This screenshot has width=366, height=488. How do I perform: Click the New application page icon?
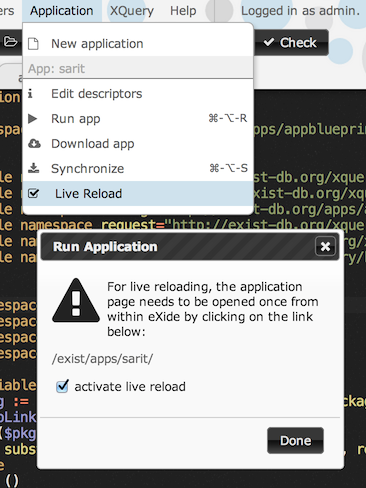click(33, 44)
